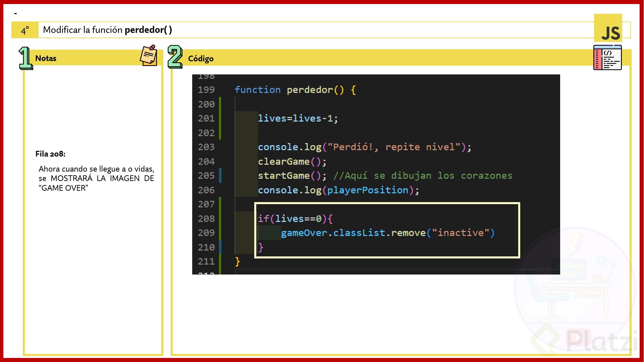Click the console.log(playerPosition) line
The height and width of the screenshot is (362, 644).
(x=338, y=190)
